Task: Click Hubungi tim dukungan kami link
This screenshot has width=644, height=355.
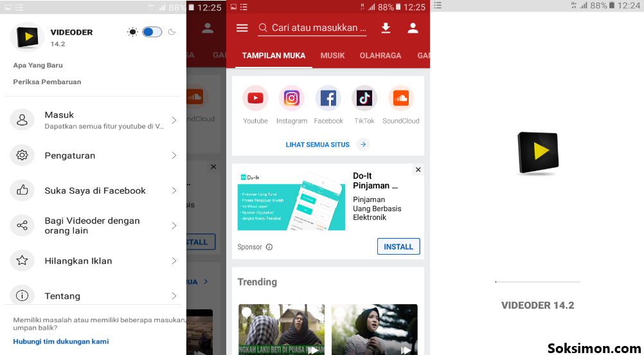Action: click(x=61, y=341)
